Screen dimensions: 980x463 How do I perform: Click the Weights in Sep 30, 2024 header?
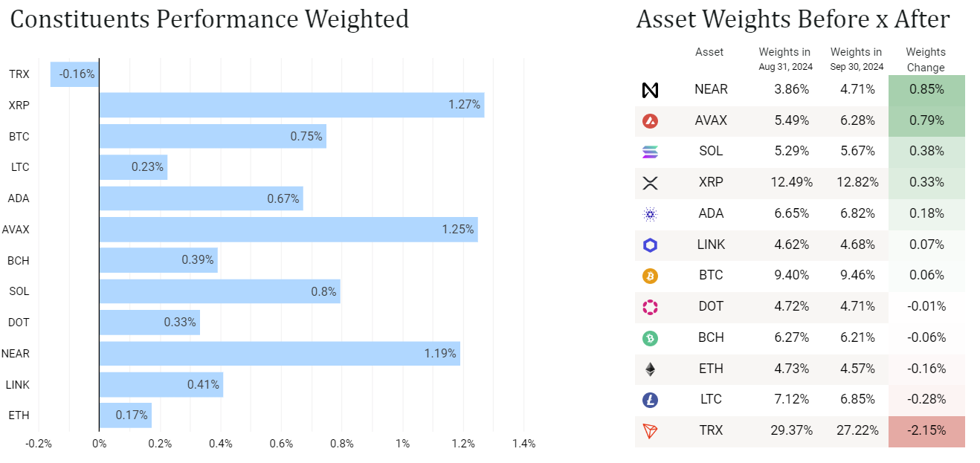point(857,59)
